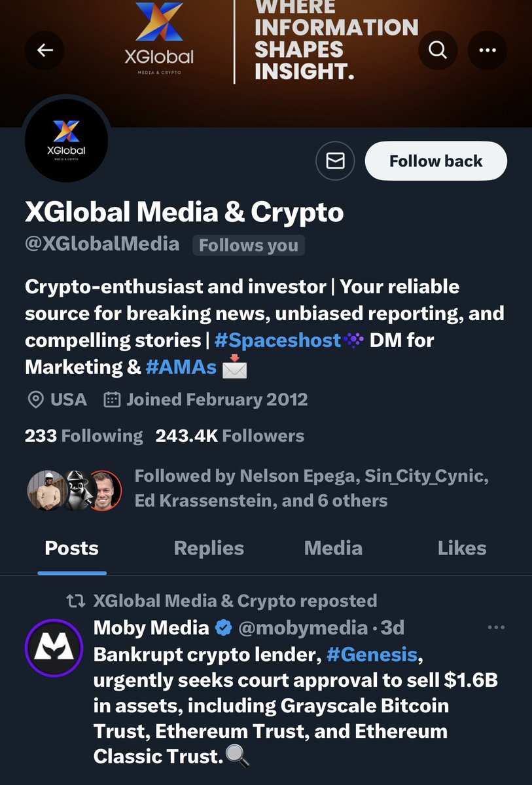Switch to the Media tab

(333, 548)
